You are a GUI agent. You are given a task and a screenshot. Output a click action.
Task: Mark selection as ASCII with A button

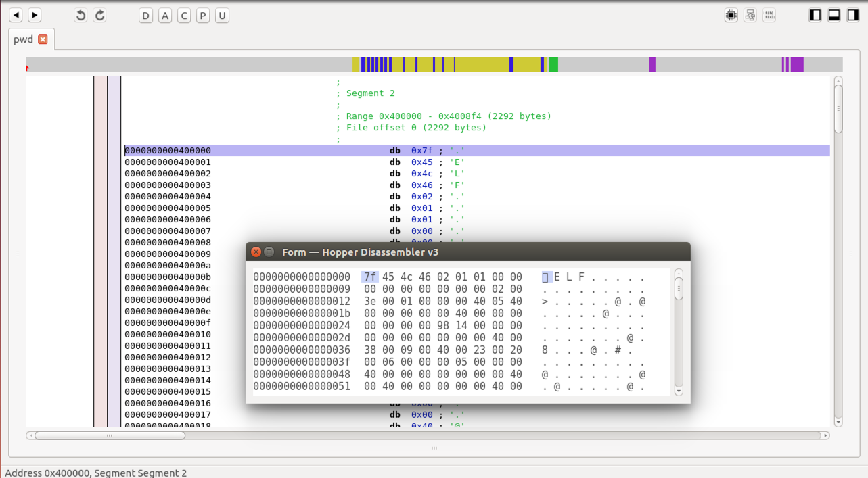165,16
